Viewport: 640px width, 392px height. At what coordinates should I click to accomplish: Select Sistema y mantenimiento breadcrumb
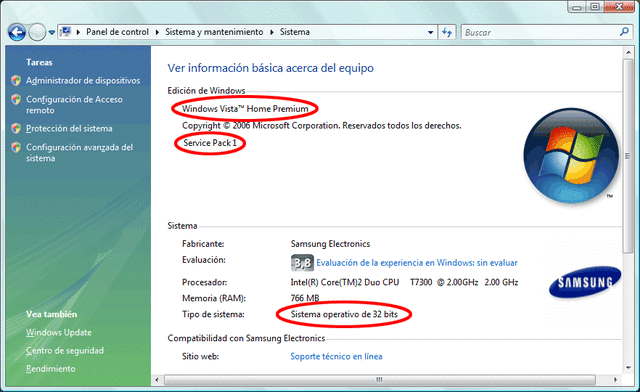click(214, 32)
